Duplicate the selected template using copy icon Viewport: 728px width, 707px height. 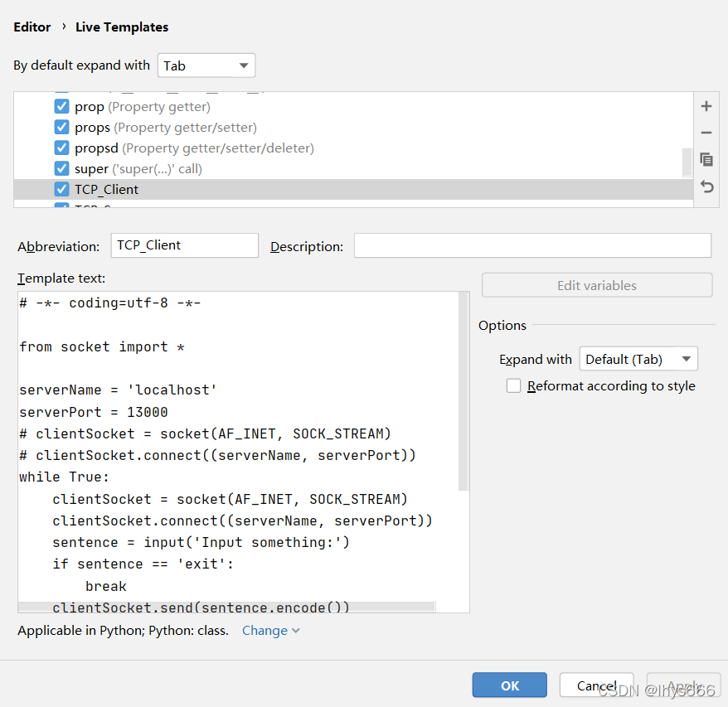[706, 160]
